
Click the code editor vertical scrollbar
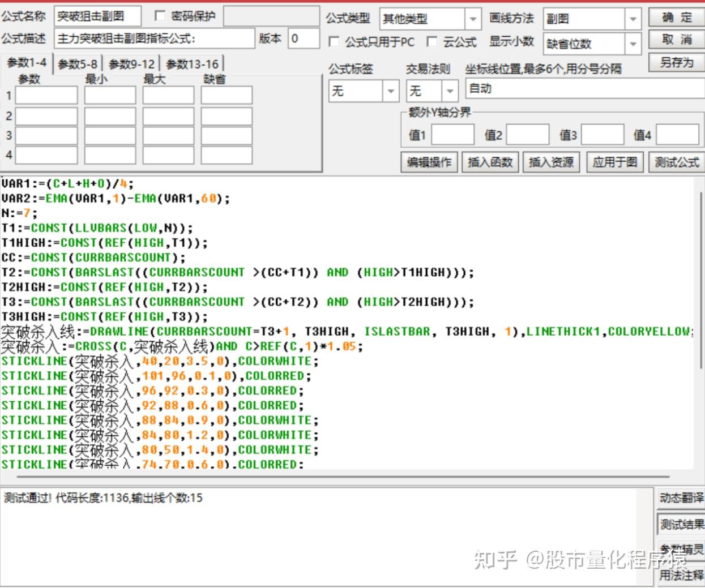pyautogui.click(x=701, y=280)
